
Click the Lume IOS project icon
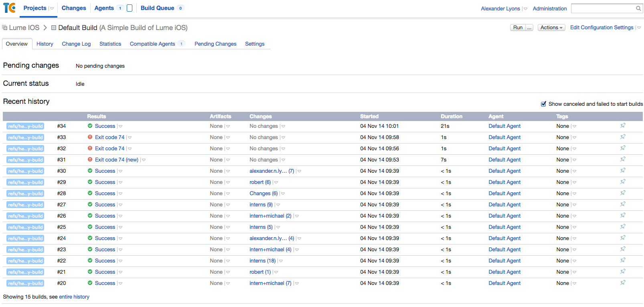tap(5, 28)
